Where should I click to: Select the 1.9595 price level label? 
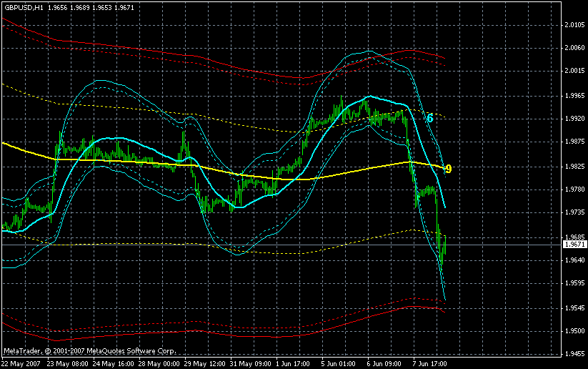pyautogui.click(x=575, y=283)
